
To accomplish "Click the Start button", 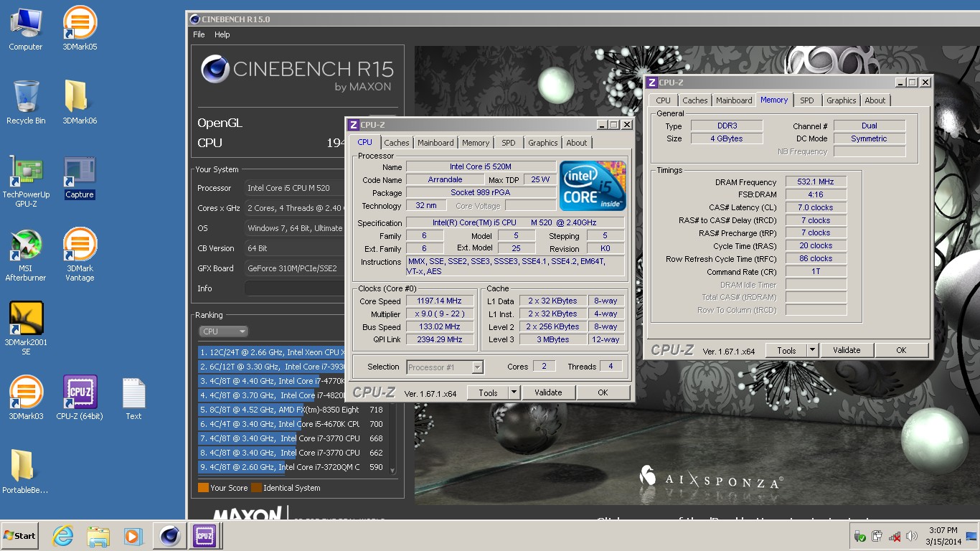I will click(x=19, y=536).
